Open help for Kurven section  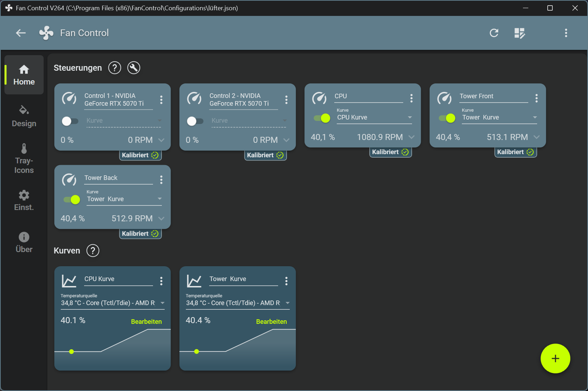pos(93,251)
